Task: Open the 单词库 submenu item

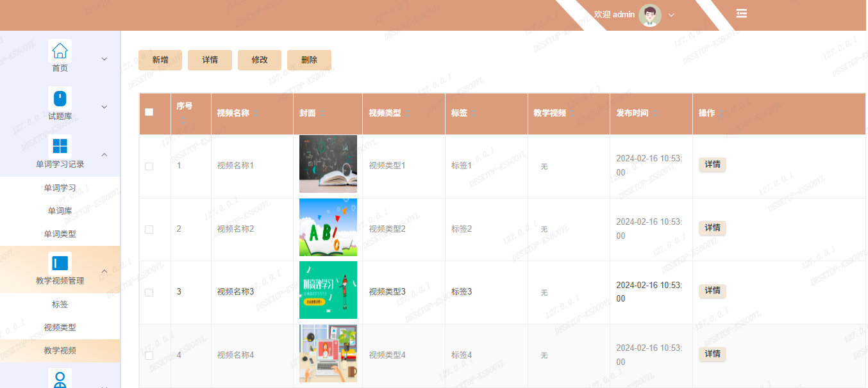Action: coord(60,211)
